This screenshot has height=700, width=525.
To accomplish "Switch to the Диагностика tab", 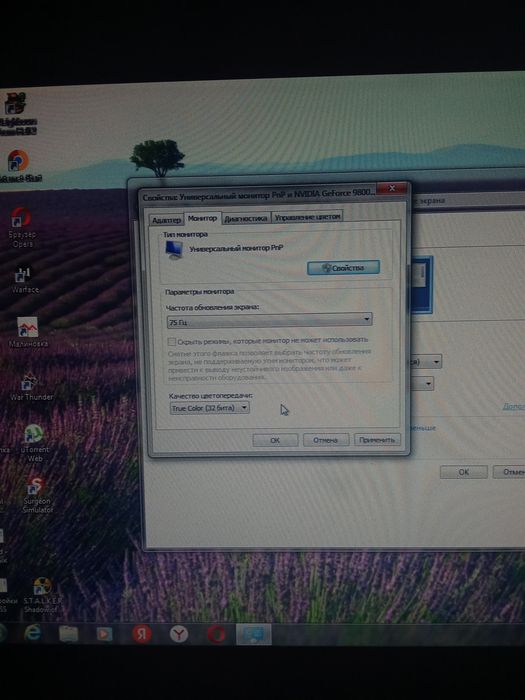I will (x=246, y=218).
